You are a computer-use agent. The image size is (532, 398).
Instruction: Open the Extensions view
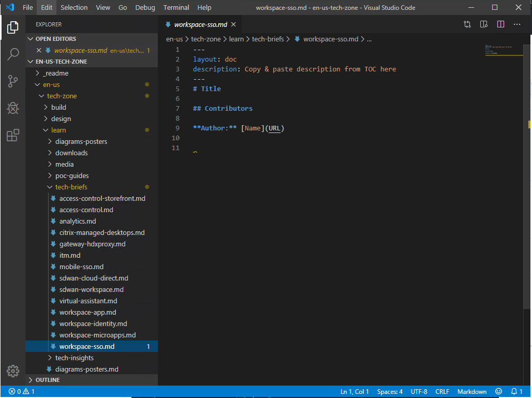pos(13,135)
